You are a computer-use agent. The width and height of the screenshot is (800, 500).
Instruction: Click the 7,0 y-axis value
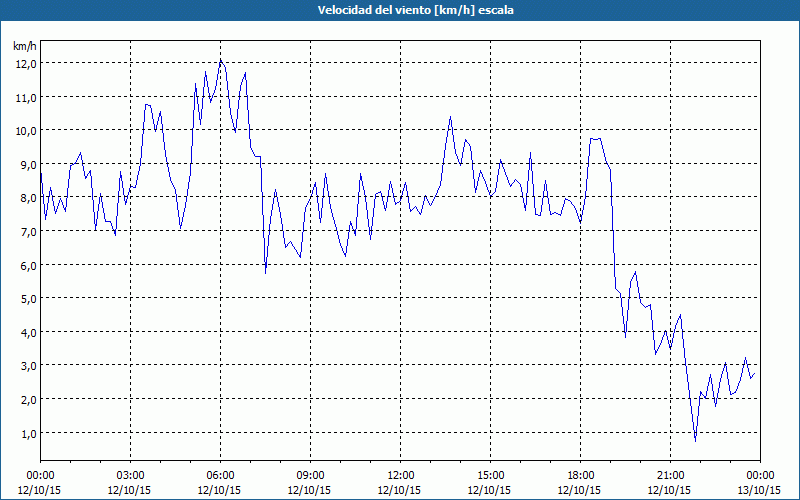[x=28, y=232]
